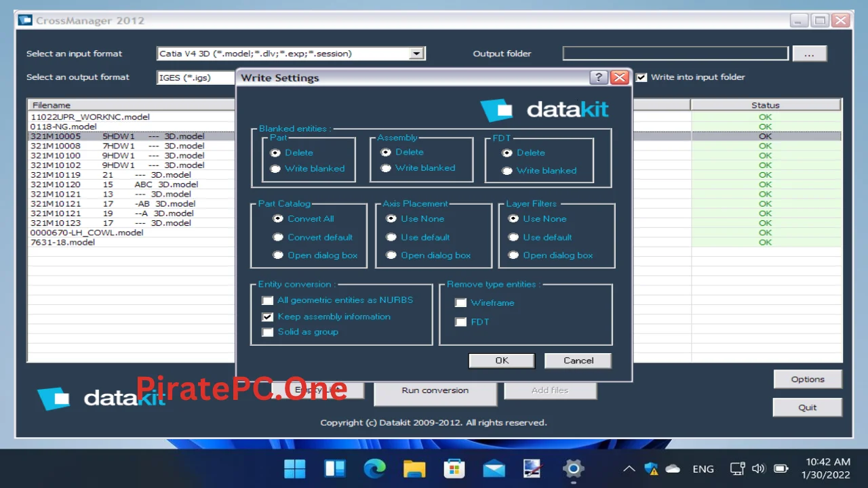Click the OneDrive cloud tray icon

(673, 468)
